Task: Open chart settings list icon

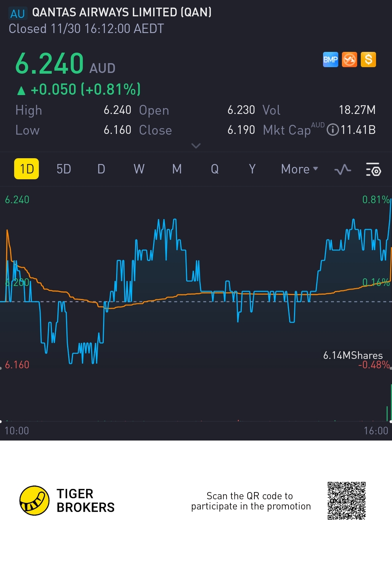Action: [373, 169]
